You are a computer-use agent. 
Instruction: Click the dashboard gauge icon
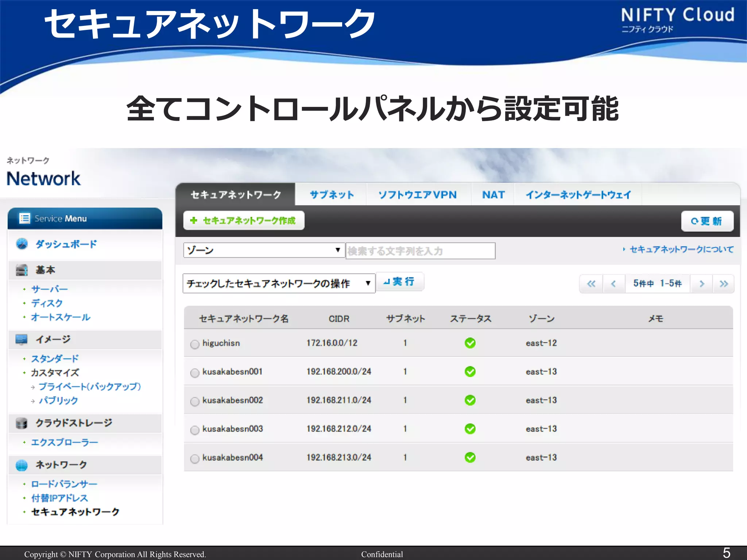coord(22,244)
